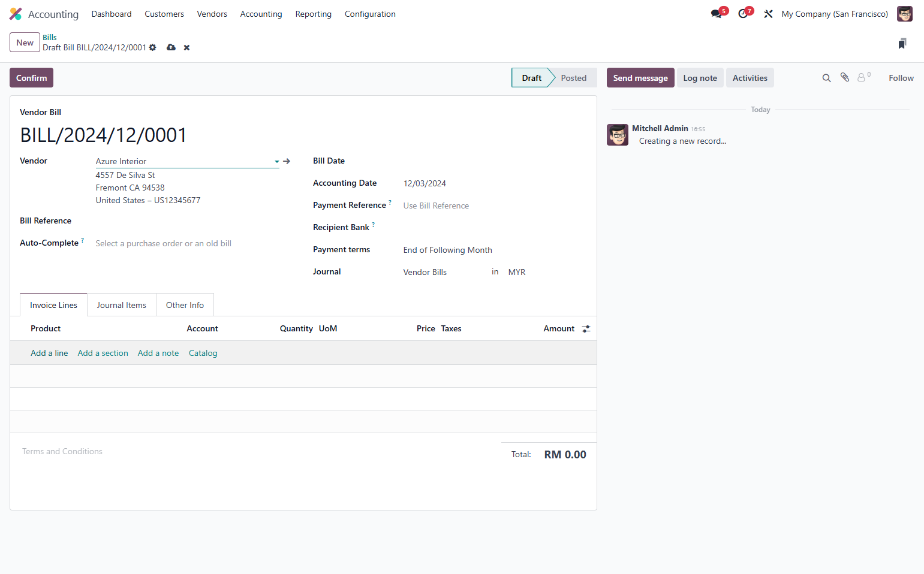924x574 pixels.
Task: Discard changes with the X icon
Action: [186, 47]
